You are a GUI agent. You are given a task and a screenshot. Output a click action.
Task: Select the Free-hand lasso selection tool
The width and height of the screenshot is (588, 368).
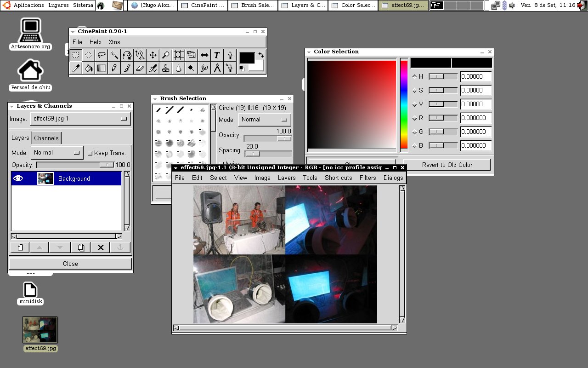[102, 55]
